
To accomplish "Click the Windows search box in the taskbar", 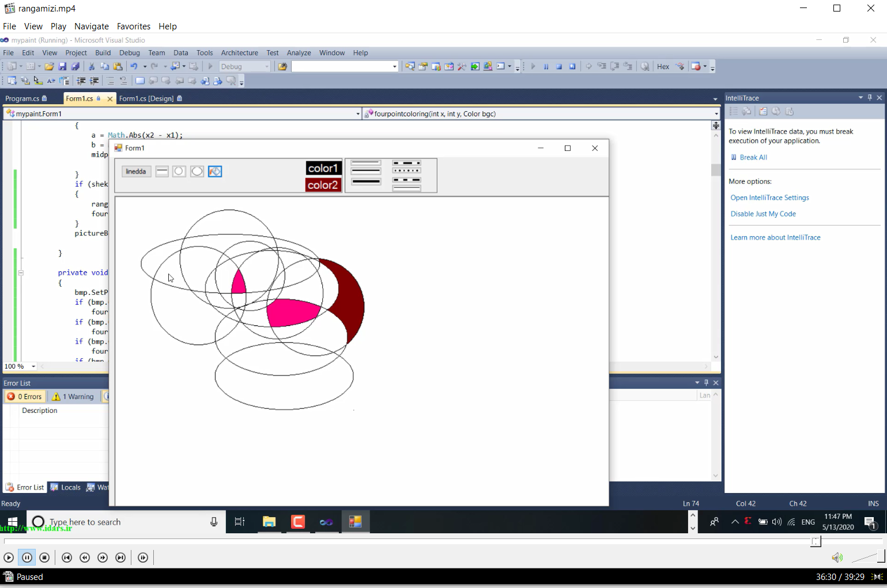I will pos(125,522).
